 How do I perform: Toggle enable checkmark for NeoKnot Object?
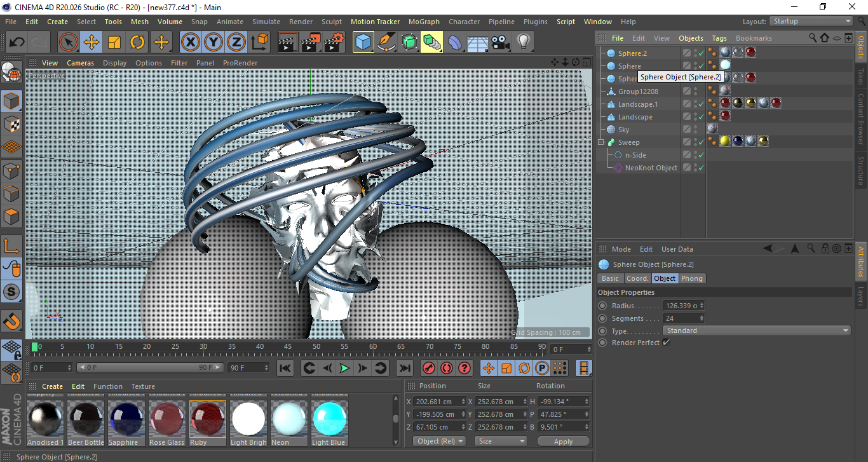click(702, 168)
